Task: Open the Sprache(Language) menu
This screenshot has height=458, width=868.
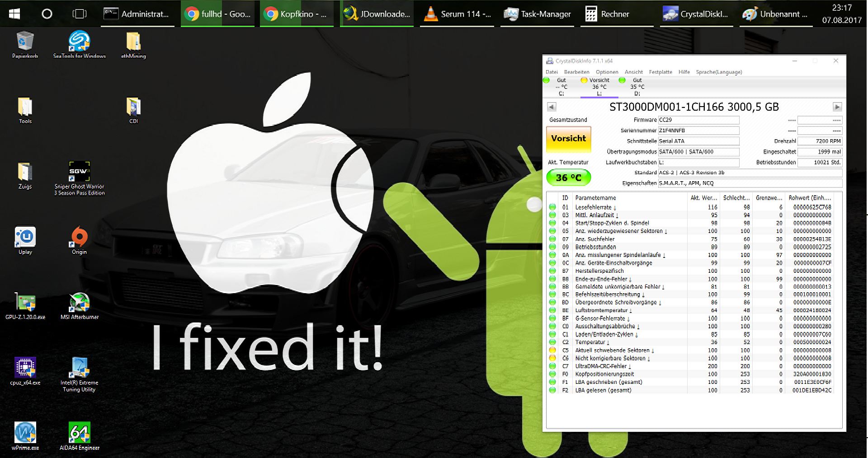Action: 719,72
